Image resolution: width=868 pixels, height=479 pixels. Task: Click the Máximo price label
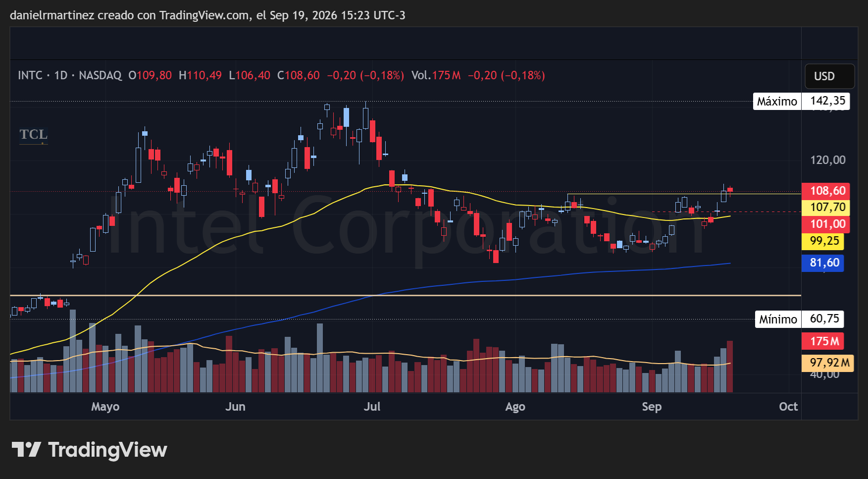tap(777, 101)
